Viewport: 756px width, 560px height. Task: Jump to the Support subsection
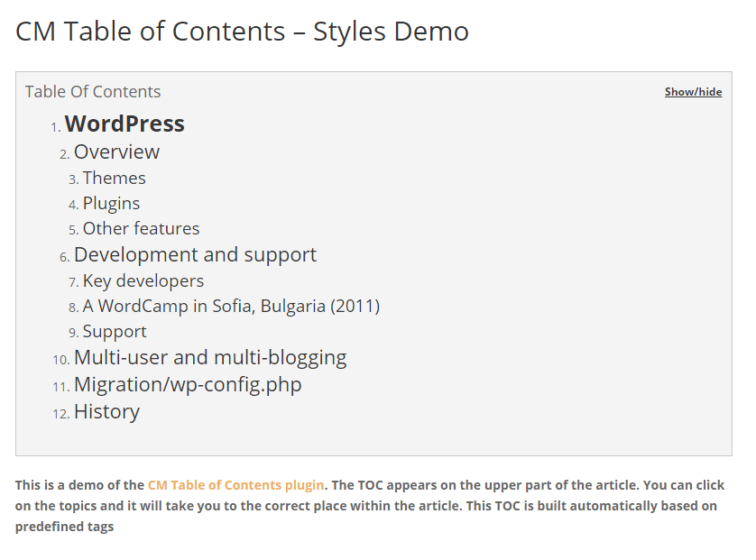115,332
